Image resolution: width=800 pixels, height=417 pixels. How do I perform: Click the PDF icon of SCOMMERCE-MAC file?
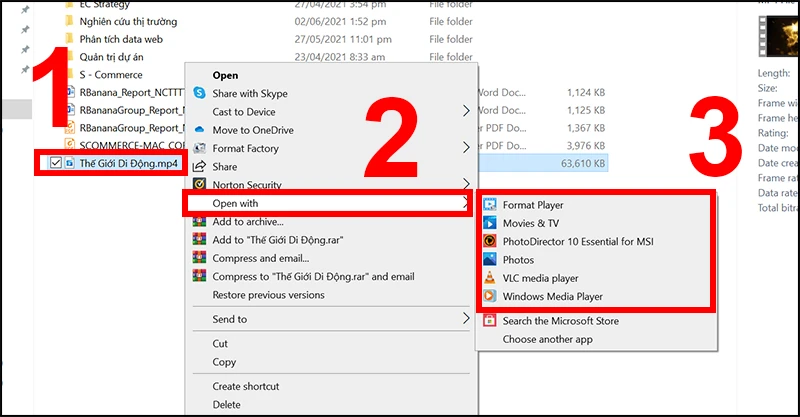(x=70, y=145)
